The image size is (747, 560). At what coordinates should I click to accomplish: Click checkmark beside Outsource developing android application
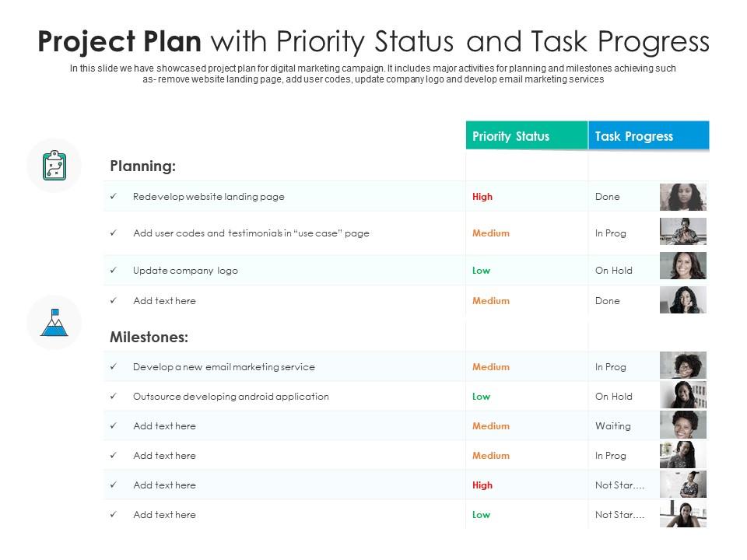point(114,397)
